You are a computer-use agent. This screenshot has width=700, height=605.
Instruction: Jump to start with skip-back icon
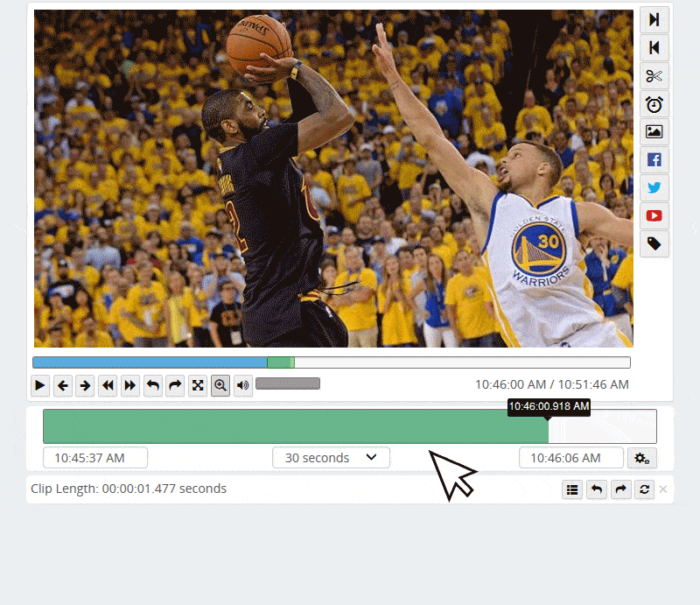[654, 47]
